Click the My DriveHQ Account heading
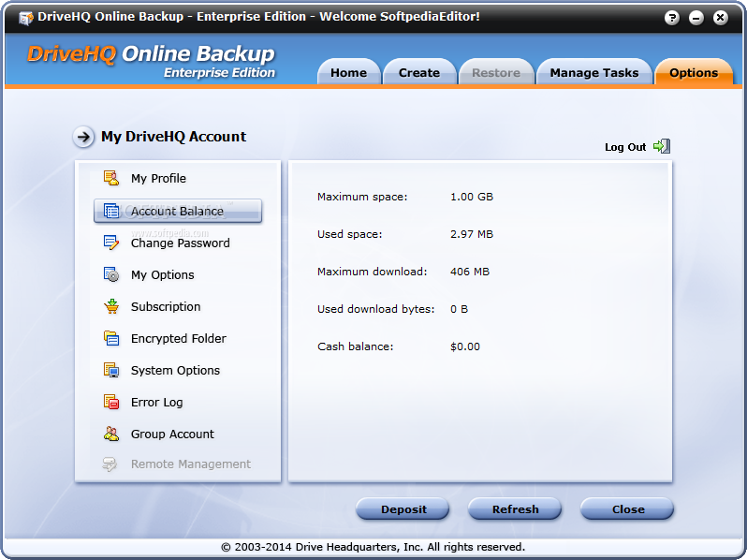Screen dimensions: 747x560 point(173,137)
